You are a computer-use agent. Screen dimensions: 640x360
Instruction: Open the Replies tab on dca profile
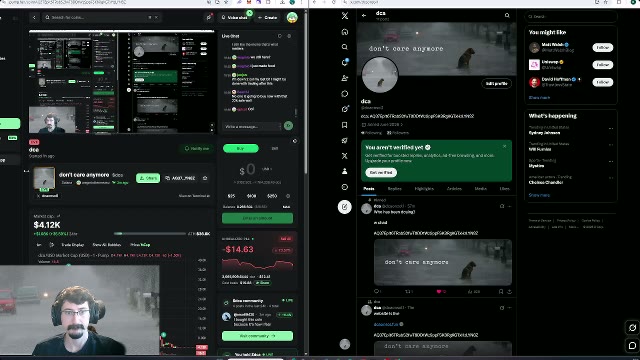click(x=395, y=189)
